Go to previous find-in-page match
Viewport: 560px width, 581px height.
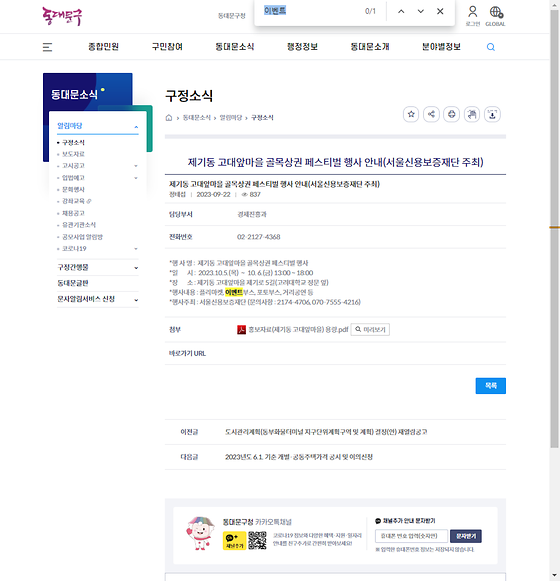pos(401,11)
